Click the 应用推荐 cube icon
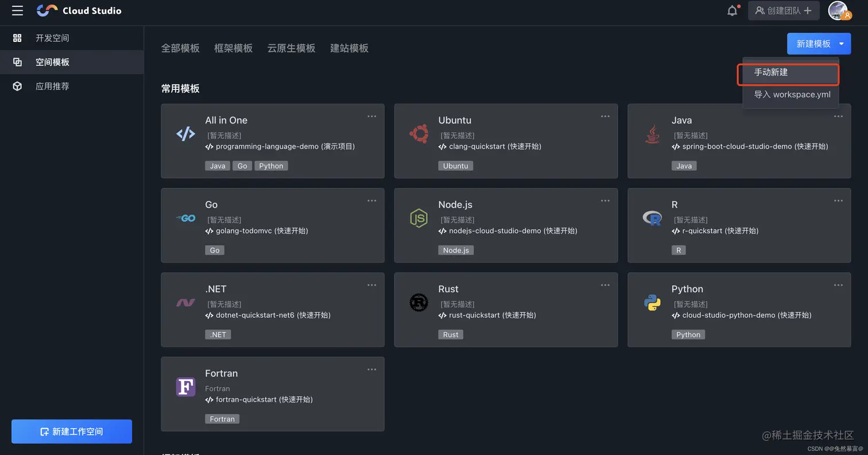Viewport: 868px width, 455px height. (x=17, y=86)
